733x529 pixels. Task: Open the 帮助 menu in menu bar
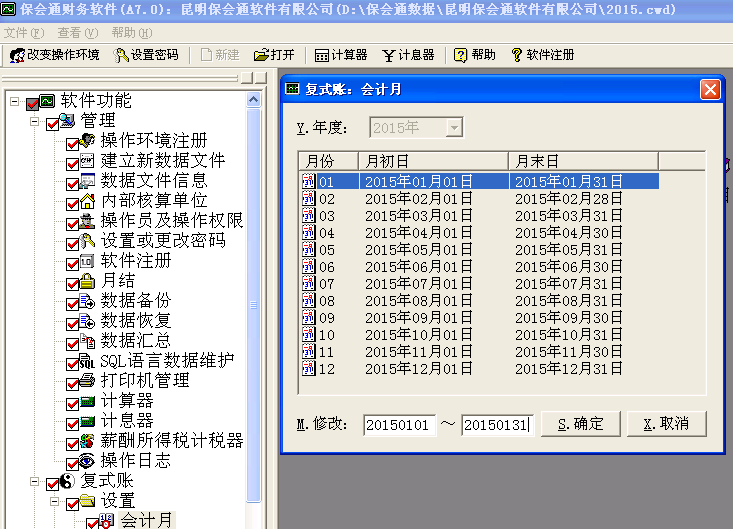131,33
